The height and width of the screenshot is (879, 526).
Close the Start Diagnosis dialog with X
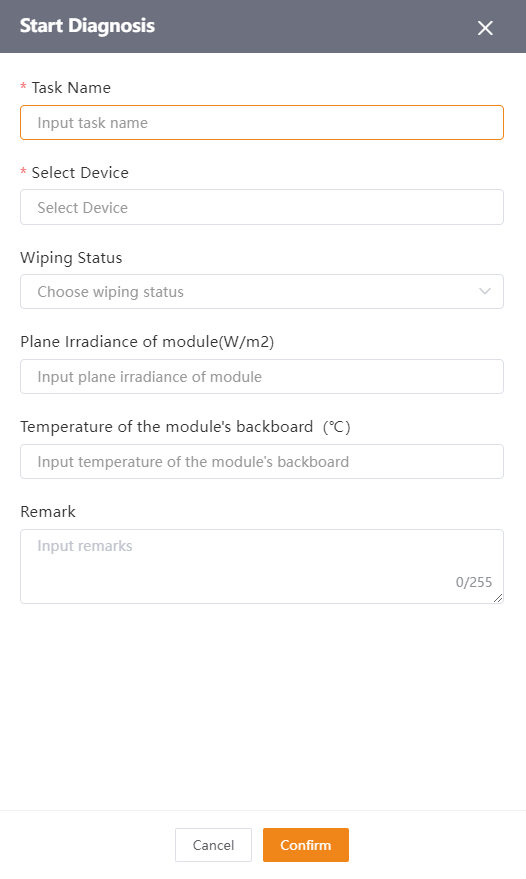pos(485,28)
